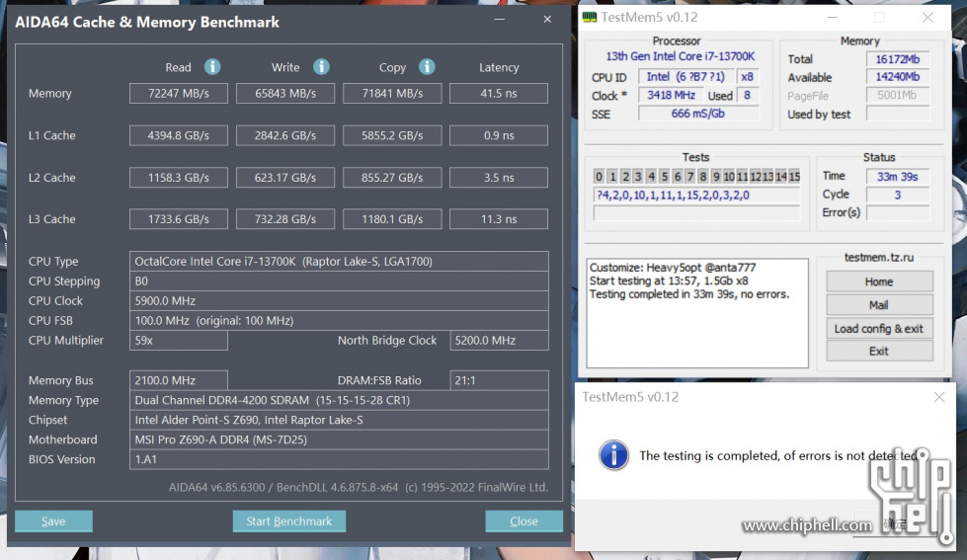Click Motherboard MSI Pro Z690-A field
Image resolution: width=967 pixels, height=560 pixels.
339,440
